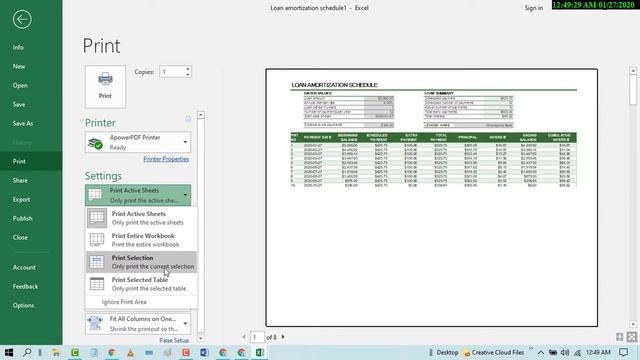Viewport: 640px width, 360px height.
Task: Open the volume control in system tray
Action: pyautogui.click(x=565, y=352)
